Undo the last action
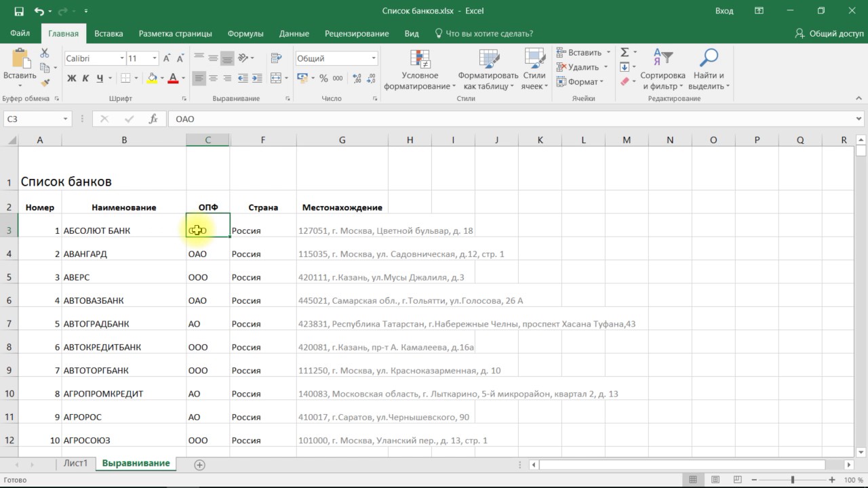Screen dimensions: 868x488 (x=39, y=12)
